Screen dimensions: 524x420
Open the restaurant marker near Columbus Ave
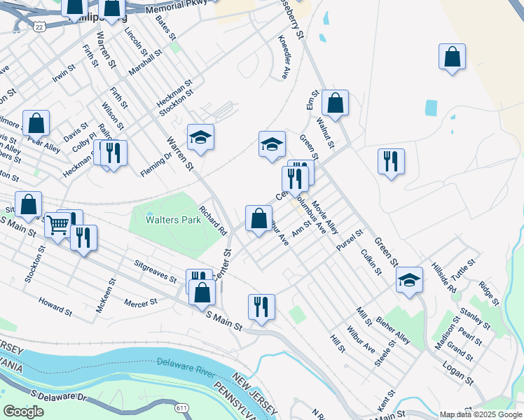(x=295, y=178)
